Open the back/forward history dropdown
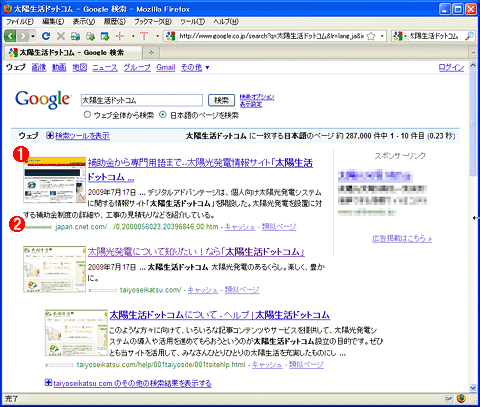The image size is (480, 407). (x=33, y=36)
